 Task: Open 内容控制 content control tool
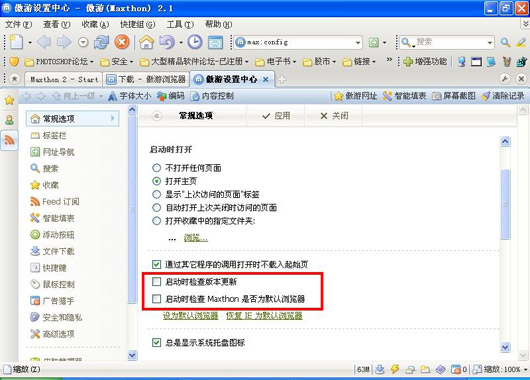click(212, 96)
